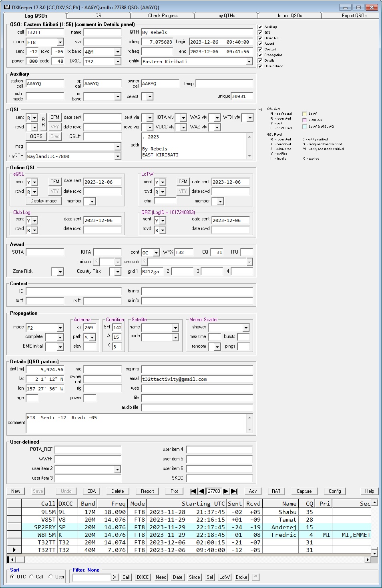Jump to the first QSO record
Screen dimensions: 382x588
(194, 491)
